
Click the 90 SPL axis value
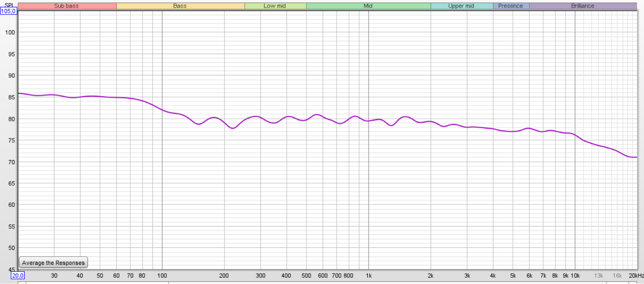[11, 75]
